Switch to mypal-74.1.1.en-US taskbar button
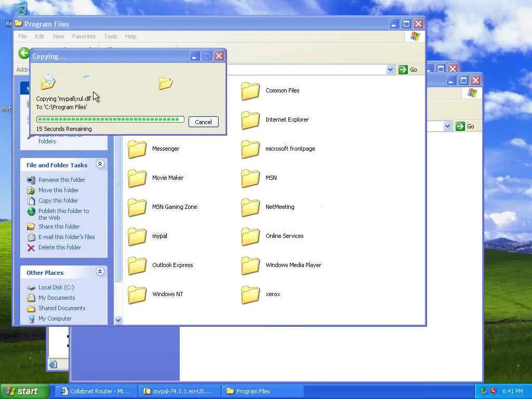Screen dimensions: 532x399 coord(179,391)
